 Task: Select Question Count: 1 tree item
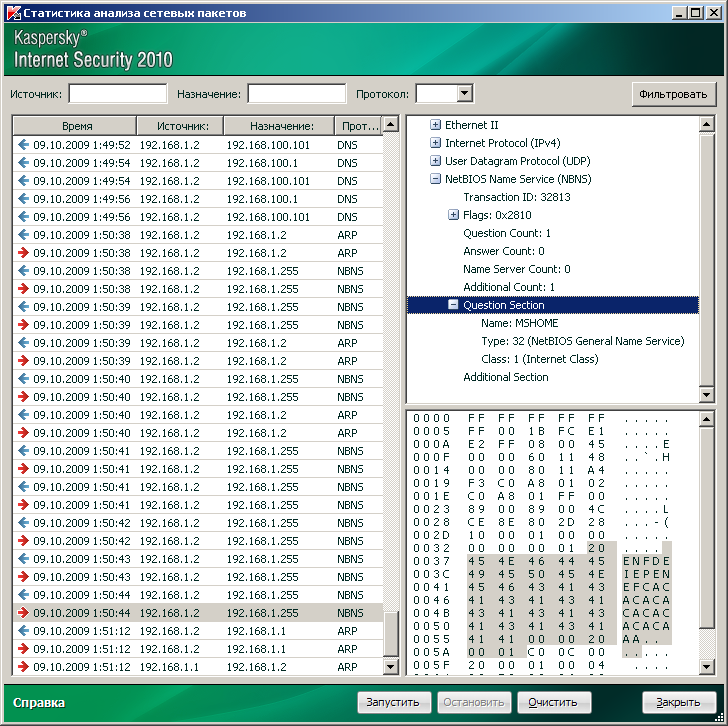click(507, 233)
